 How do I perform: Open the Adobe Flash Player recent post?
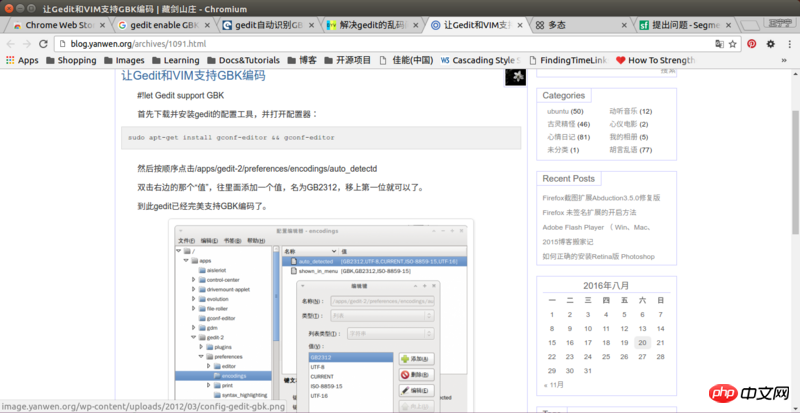tap(595, 227)
